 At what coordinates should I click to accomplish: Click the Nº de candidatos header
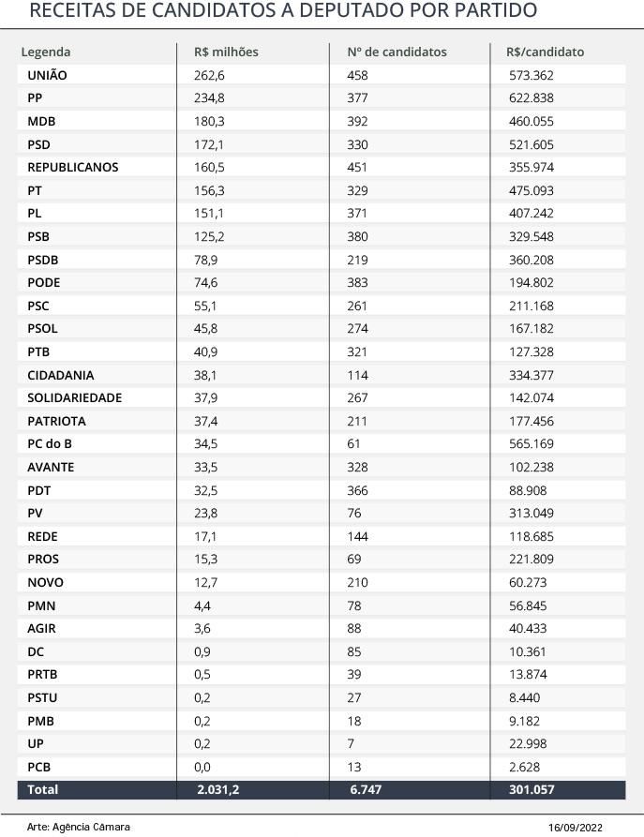[397, 52]
